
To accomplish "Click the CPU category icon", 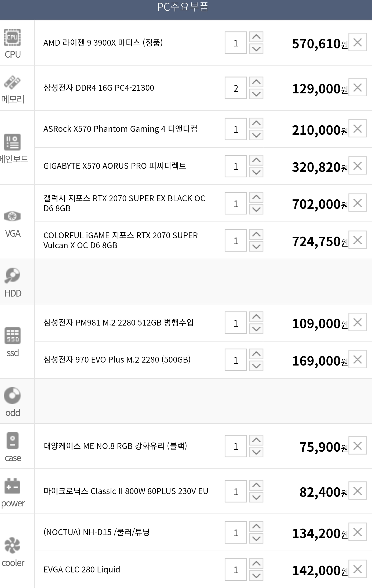I will (x=12, y=38).
